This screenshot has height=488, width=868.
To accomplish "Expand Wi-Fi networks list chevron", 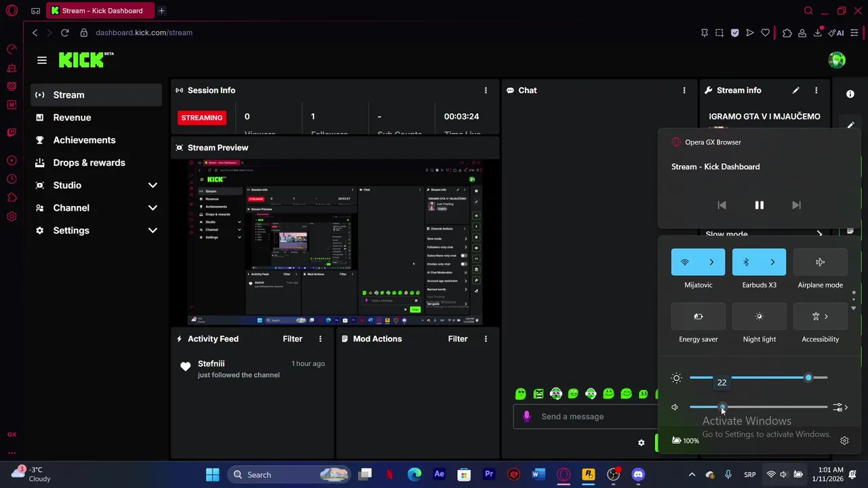I will tap(711, 262).
